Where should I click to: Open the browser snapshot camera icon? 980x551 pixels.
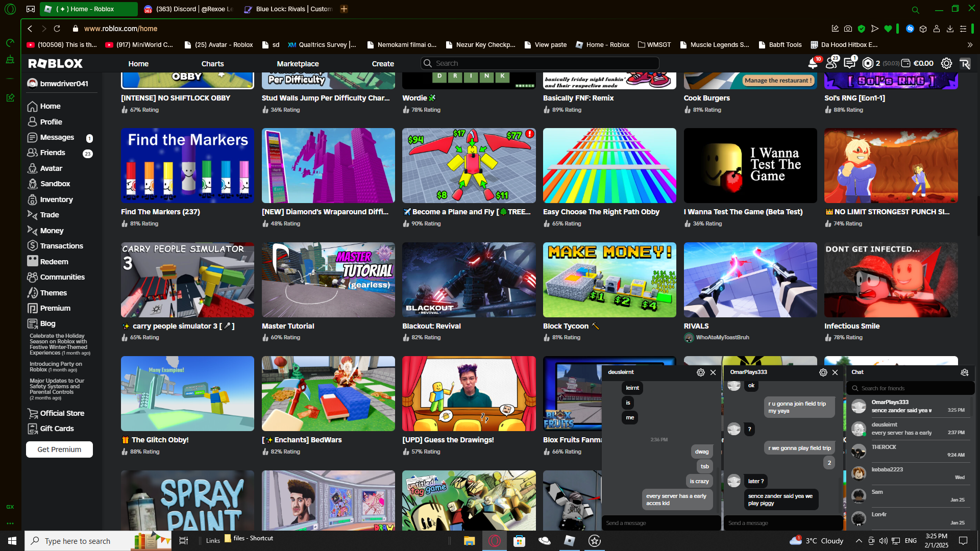click(848, 29)
